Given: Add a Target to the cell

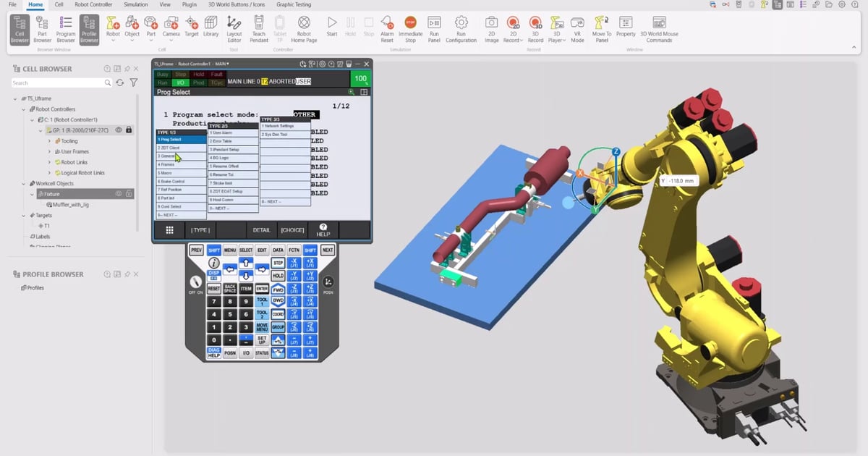Looking at the screenshot, I should click(x=192, y=27).
